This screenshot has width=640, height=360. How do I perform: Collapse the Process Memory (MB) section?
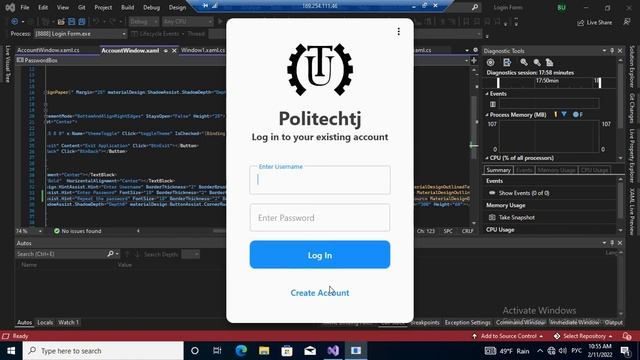click(487, 115)
